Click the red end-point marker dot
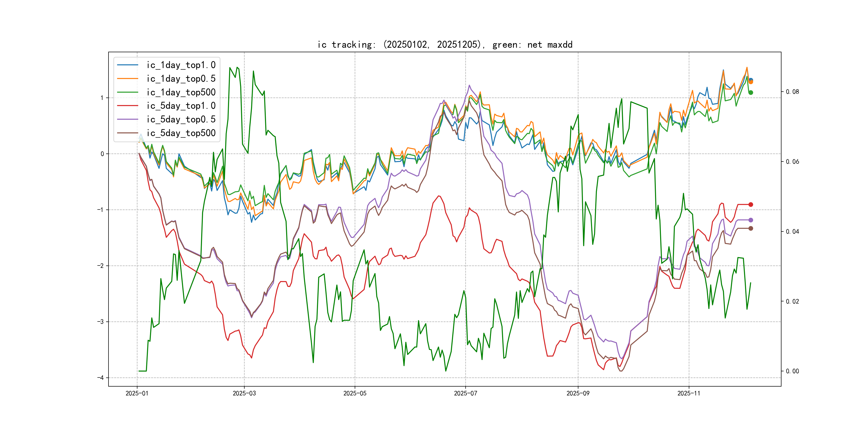This screenshot has height=434, width=868. (751, 204)
